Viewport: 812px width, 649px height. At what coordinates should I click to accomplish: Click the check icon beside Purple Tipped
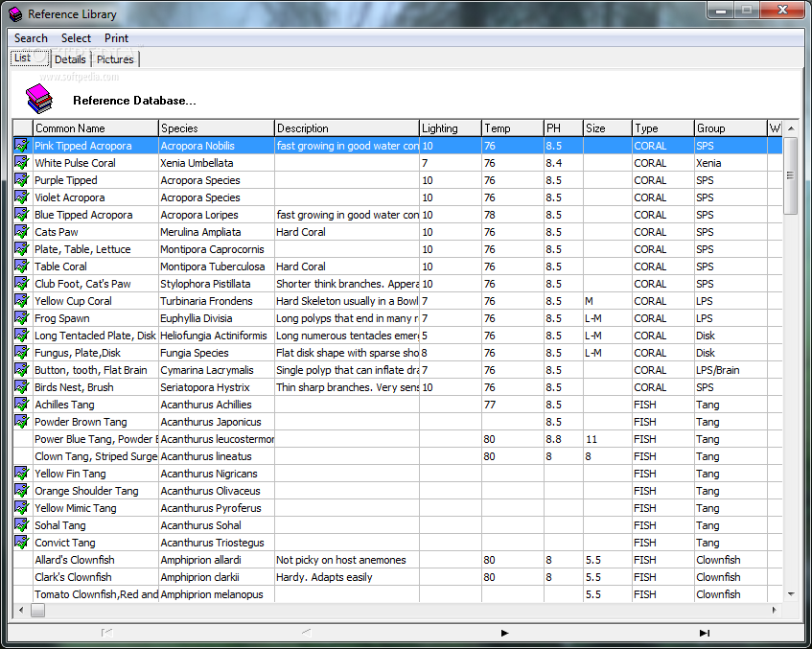point(22,180)
